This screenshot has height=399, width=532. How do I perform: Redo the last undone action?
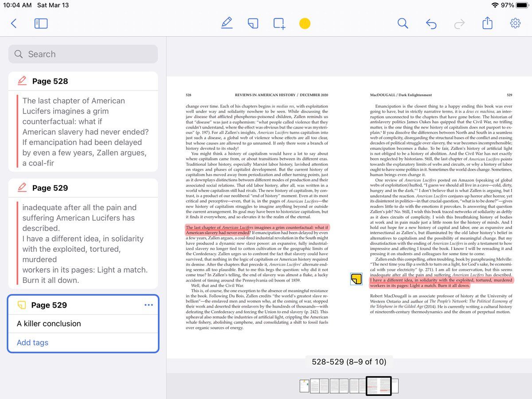point(459,23)
